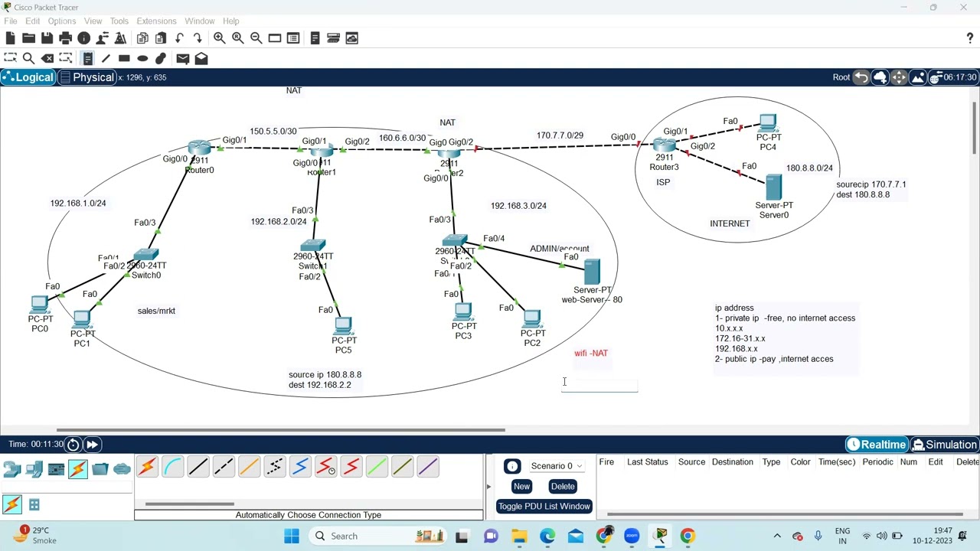Open the File menu
Viewport: 980px width, 551px height.
pyautogui.click(x=11, y=21)
